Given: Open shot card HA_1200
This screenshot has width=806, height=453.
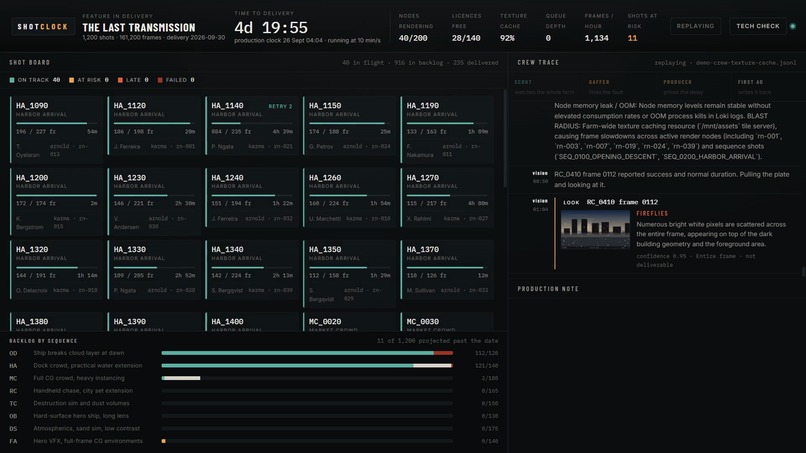Looking at the screenshot, I should [57, 202].
